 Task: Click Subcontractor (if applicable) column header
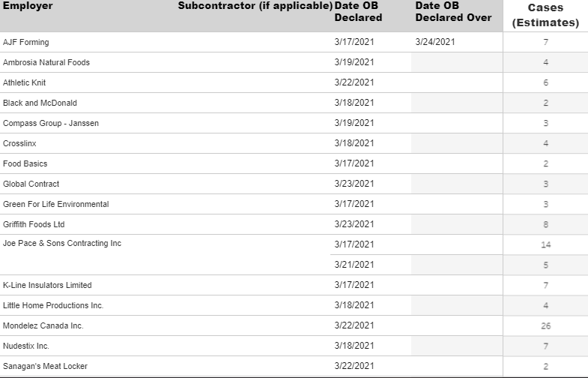point(255,6)
